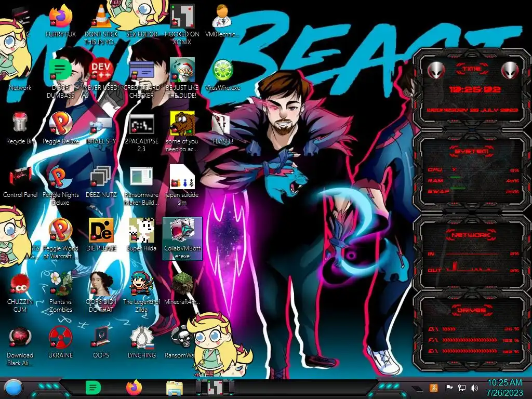Click E:\ drive usage bar

pyautogui.click(x=474, y=351)
